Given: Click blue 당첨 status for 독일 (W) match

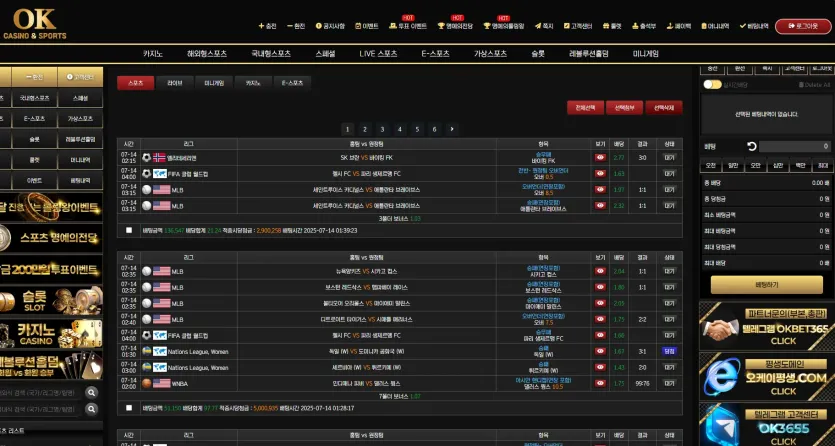Looking at the screenshot, I should [x=669, y=351].
